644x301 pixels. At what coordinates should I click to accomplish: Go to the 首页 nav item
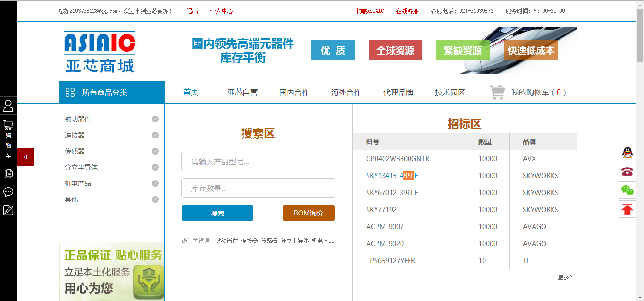[x=191, y=92]
